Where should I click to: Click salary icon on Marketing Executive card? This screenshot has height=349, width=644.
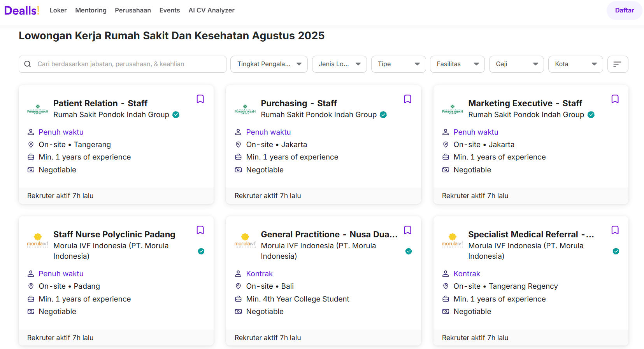click(446, 170)
